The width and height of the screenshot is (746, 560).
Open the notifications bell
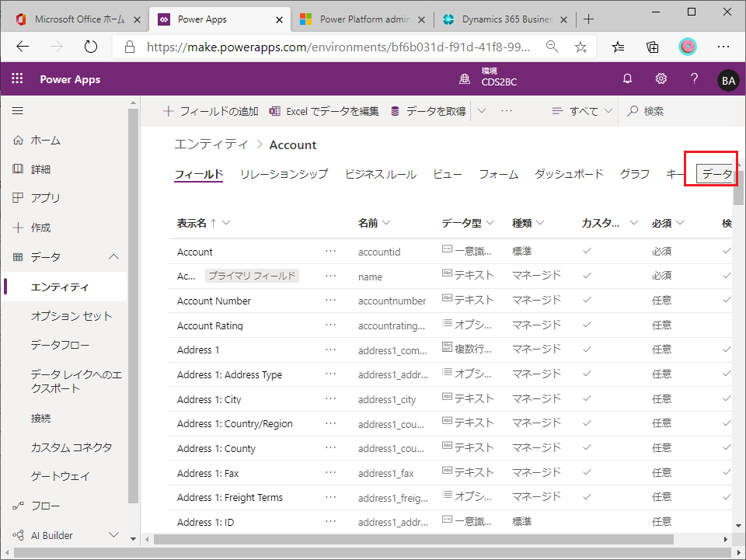pyautogui.click(x=628, y=79)
